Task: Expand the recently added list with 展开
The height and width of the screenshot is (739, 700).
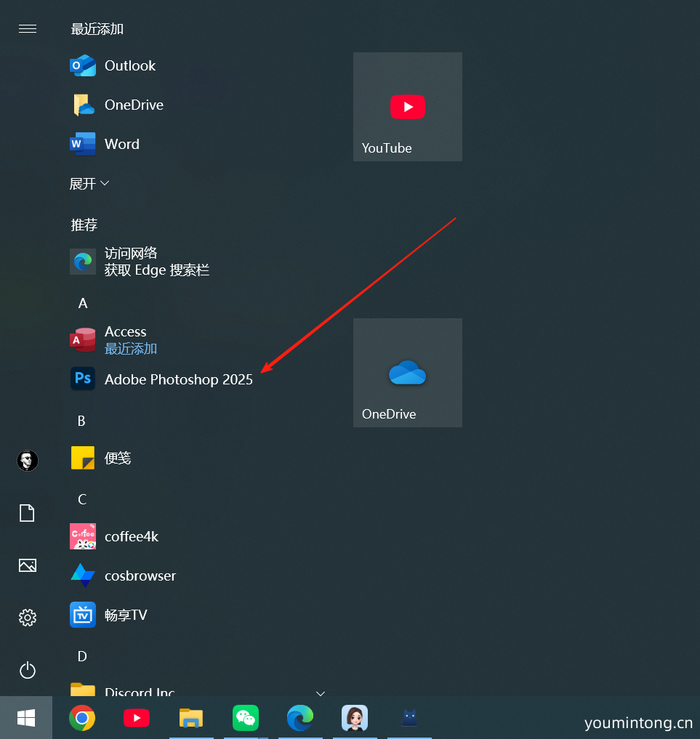Action: (x=89, y=183)
